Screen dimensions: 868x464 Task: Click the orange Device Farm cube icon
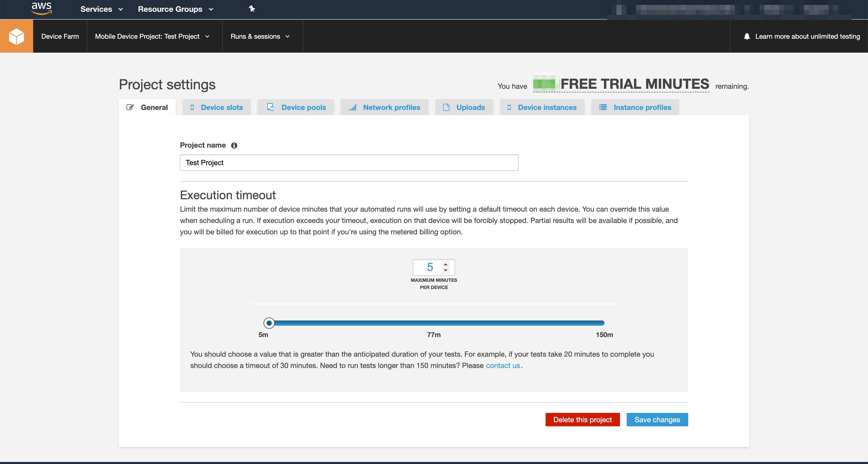17,36
